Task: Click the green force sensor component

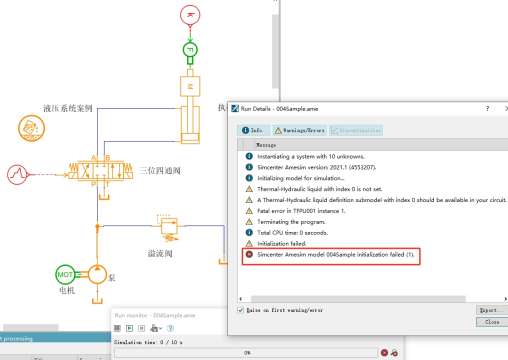Action: (190, 50)
